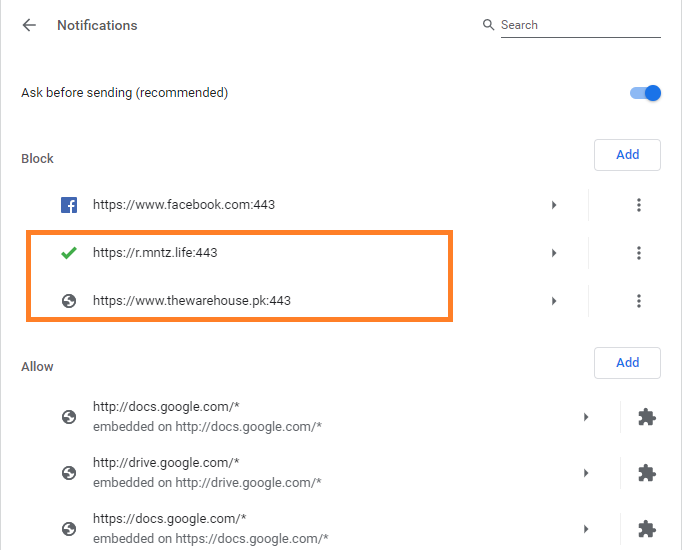Screen dimensions: 682x550
Task: Click Add button in Allow section
Action: 627,363
